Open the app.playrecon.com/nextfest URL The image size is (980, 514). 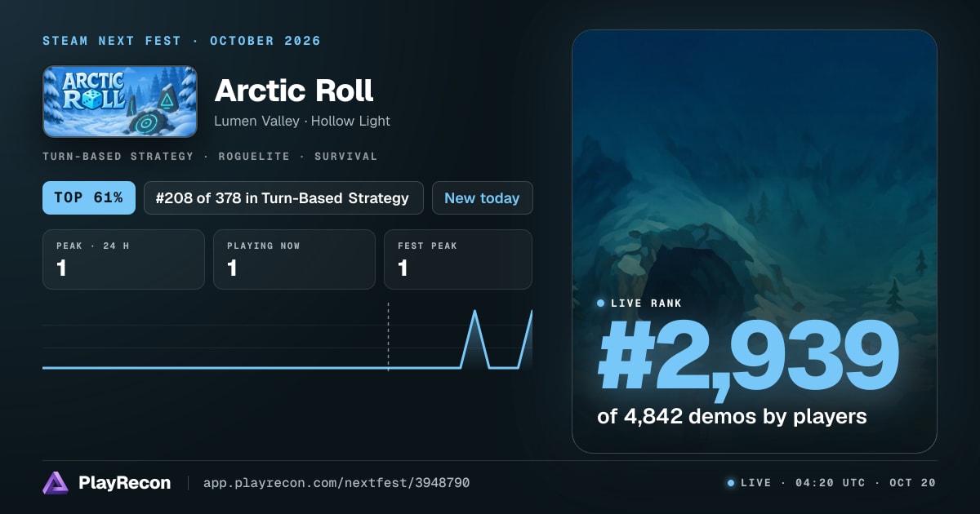(336, 483)
